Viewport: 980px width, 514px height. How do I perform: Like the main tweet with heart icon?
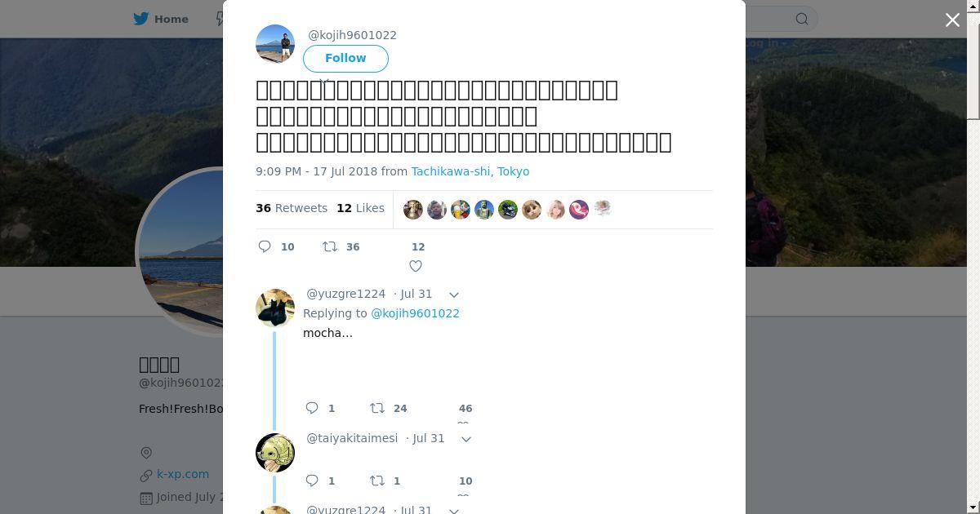coord(416,266)
